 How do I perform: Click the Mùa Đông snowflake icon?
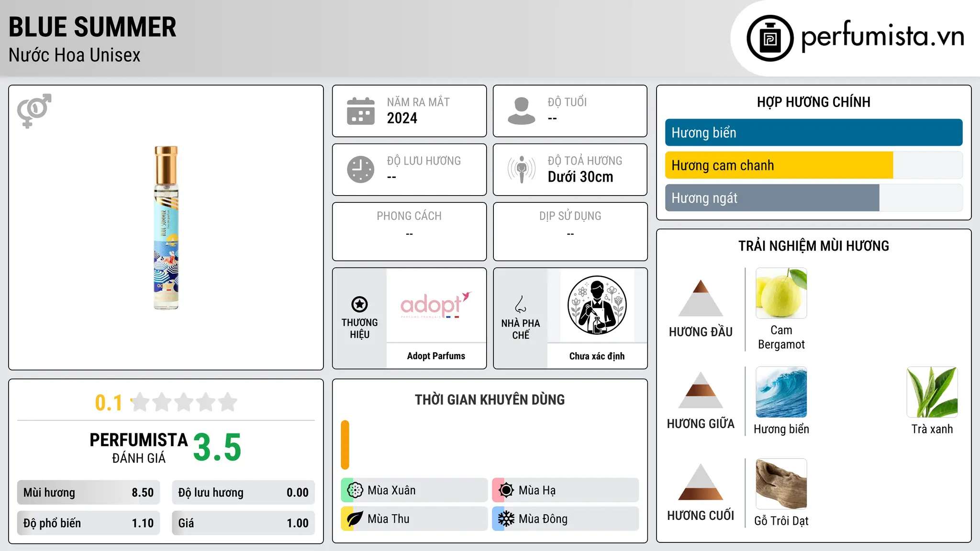point(506,519)
